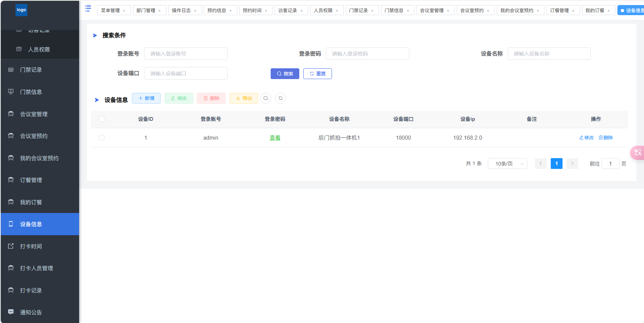
Task: Open 门禁信息 in the sidebar
Action: coord(40,92)
